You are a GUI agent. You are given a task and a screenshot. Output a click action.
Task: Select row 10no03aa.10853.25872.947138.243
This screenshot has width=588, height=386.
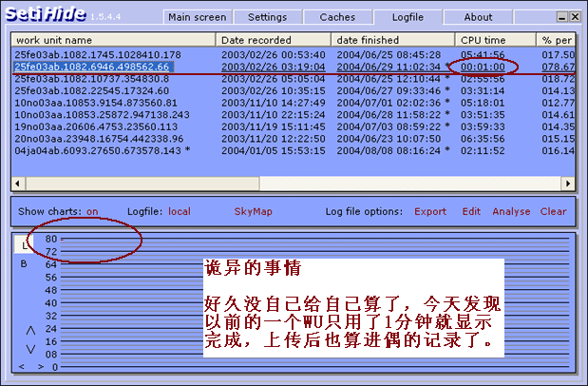pyautogui.click(x=294, y=115)
